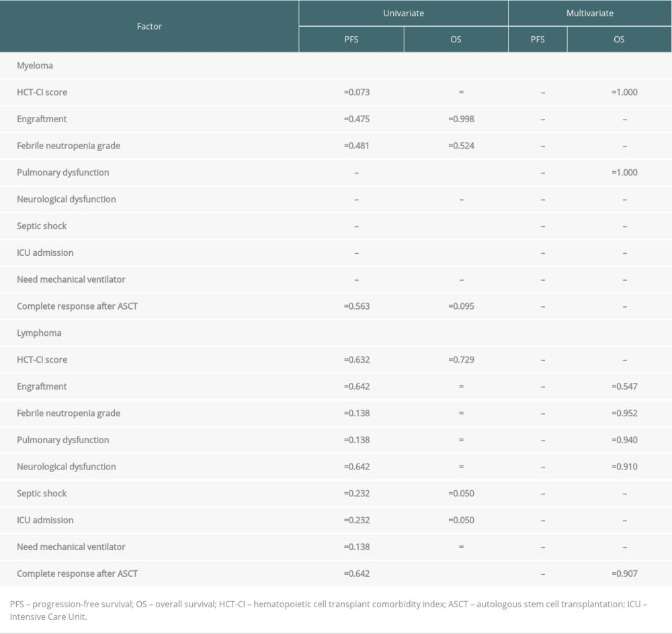Click =0.050 in Lymphoma ICU admission row
Image resolution: width=672 pixels, height=634 pixels.
point(461,520)
